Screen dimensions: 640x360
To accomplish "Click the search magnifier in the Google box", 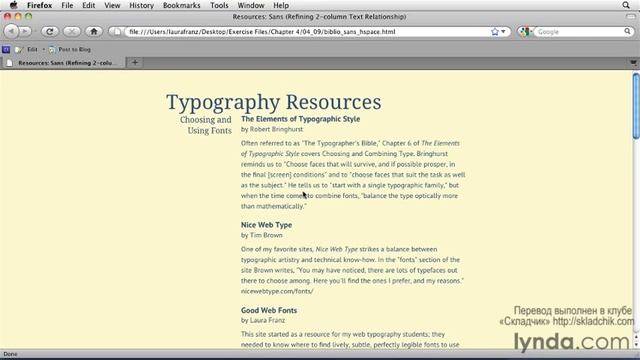I will [627, 31].
